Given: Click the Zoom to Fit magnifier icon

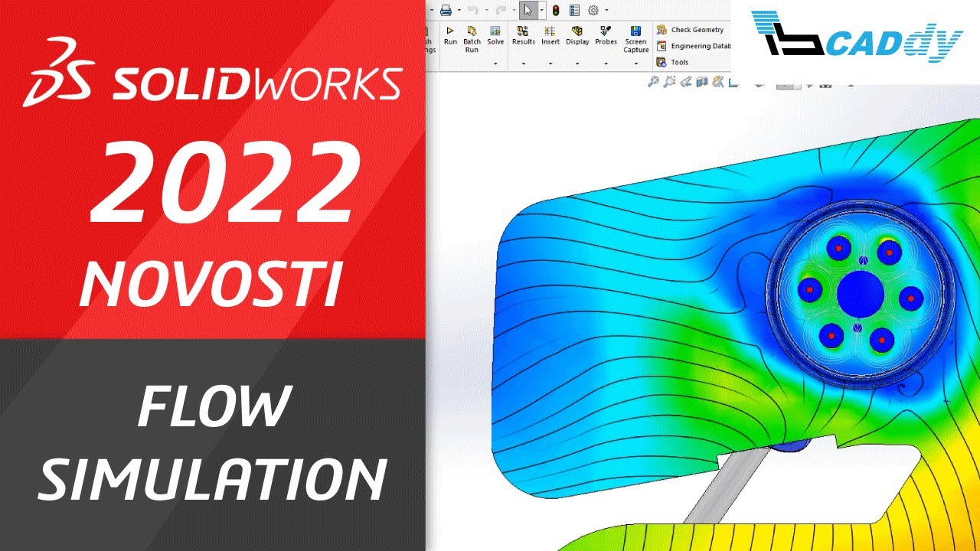Looking at the screenshot, I should (x=653, y=82).
